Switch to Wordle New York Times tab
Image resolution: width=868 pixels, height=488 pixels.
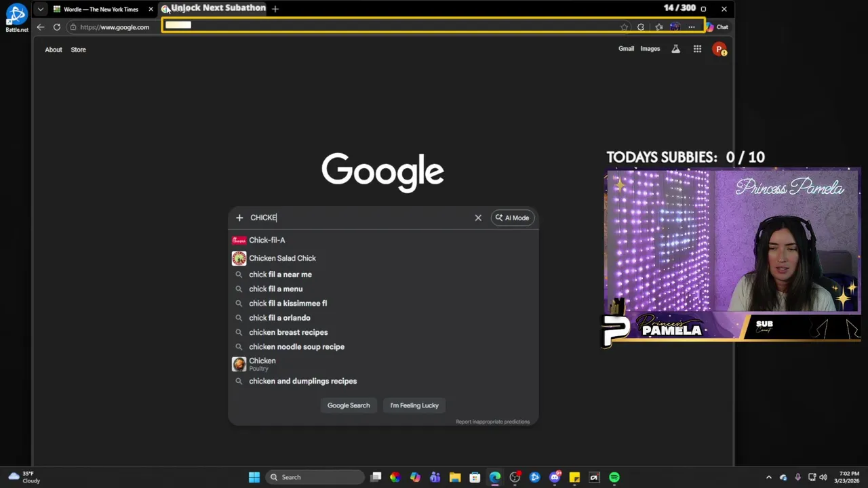pos(100,9)
